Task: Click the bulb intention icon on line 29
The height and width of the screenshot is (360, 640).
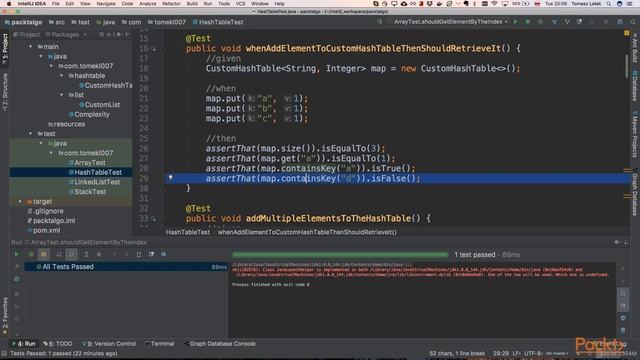Action: tap(171, 178)
